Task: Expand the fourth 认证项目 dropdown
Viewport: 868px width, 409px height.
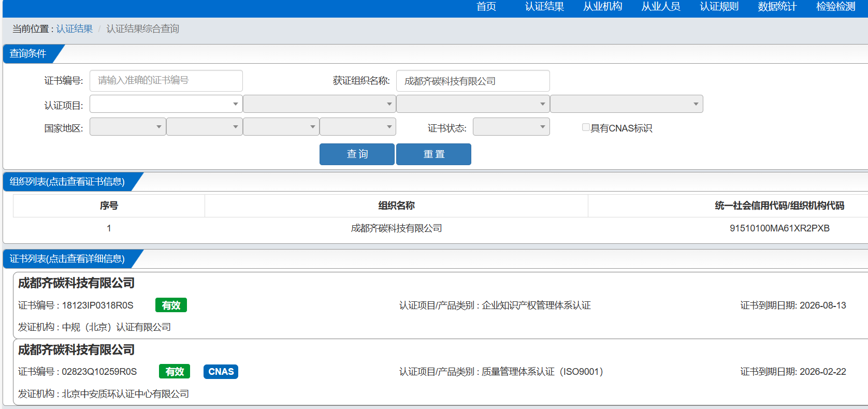Action: click(627, 104)
